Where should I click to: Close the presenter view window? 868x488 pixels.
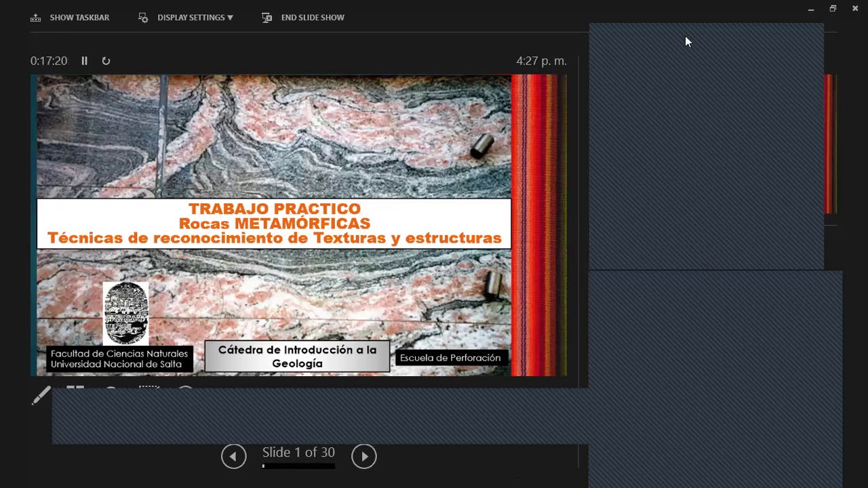tap(855, 9)
